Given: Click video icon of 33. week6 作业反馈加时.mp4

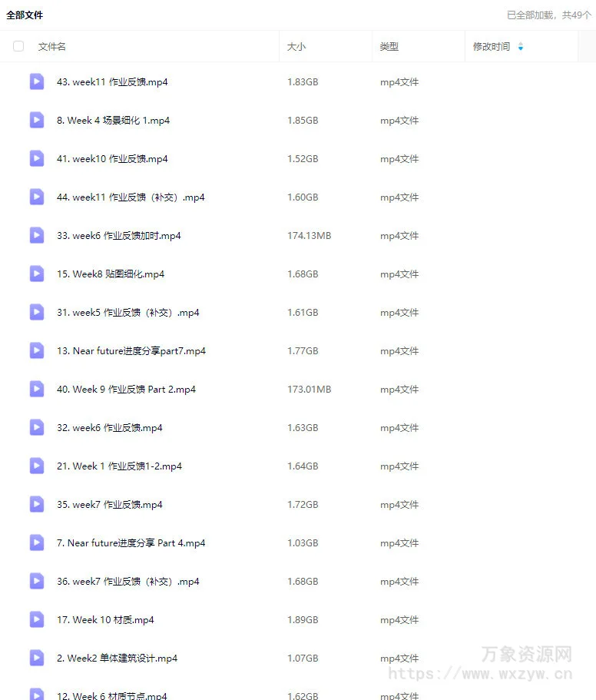Looking at the screenshot, I should point(37,235).
